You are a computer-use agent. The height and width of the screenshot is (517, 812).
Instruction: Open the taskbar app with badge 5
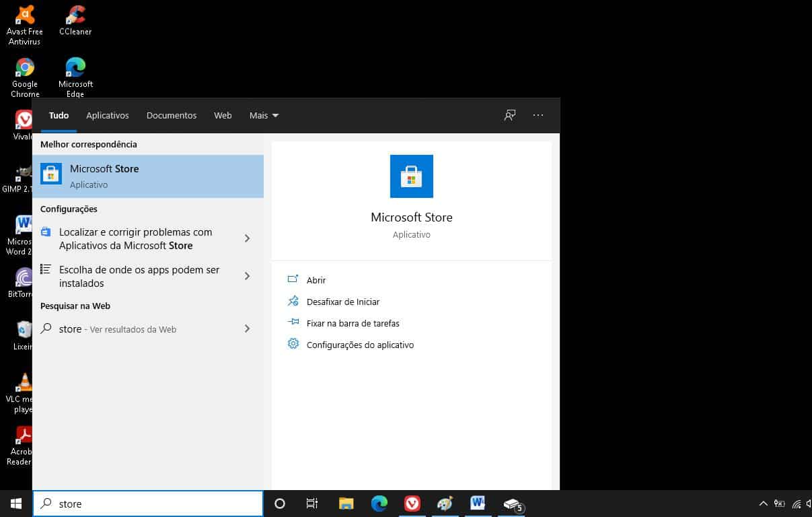coord(513,504)
